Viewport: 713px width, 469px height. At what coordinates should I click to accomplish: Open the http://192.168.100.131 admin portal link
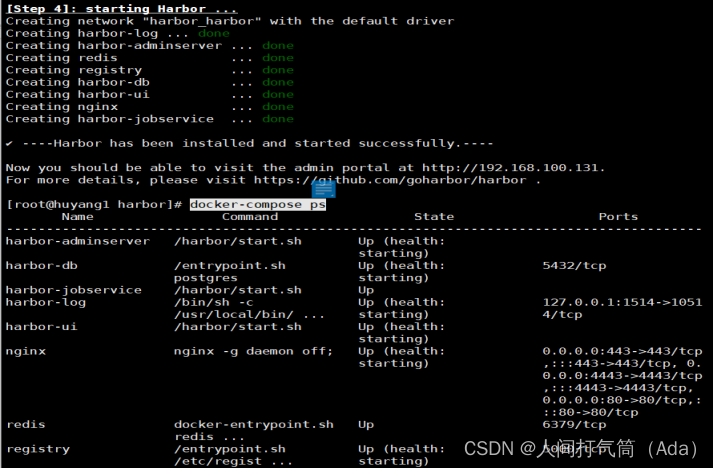[512, 168]
